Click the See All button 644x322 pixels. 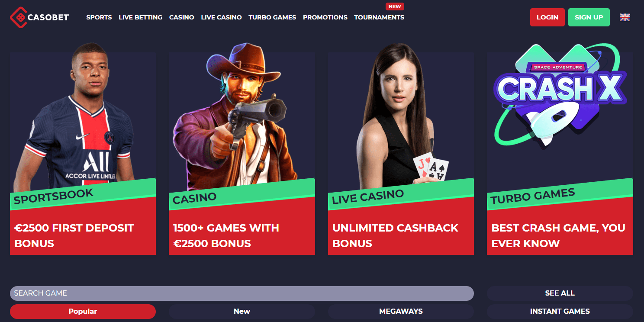[560, 293]
